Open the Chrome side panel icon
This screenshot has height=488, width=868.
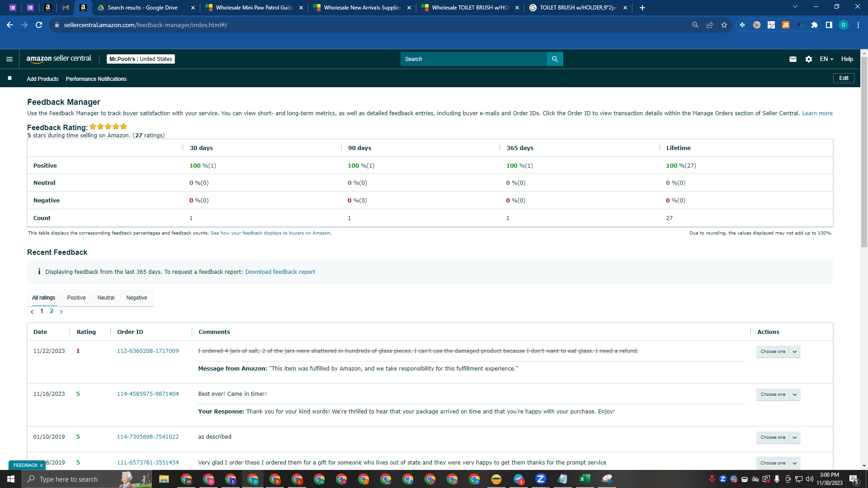point(829,25)
